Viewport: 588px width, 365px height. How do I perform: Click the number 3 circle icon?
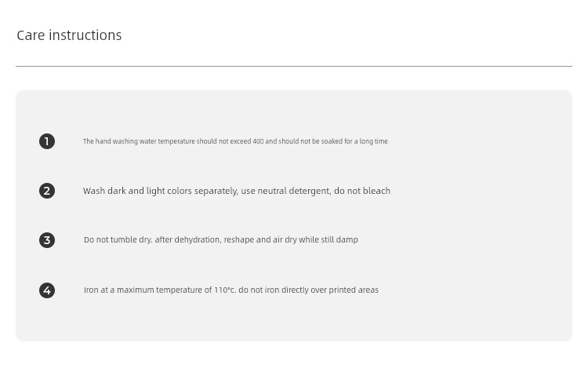click(47, 240)
